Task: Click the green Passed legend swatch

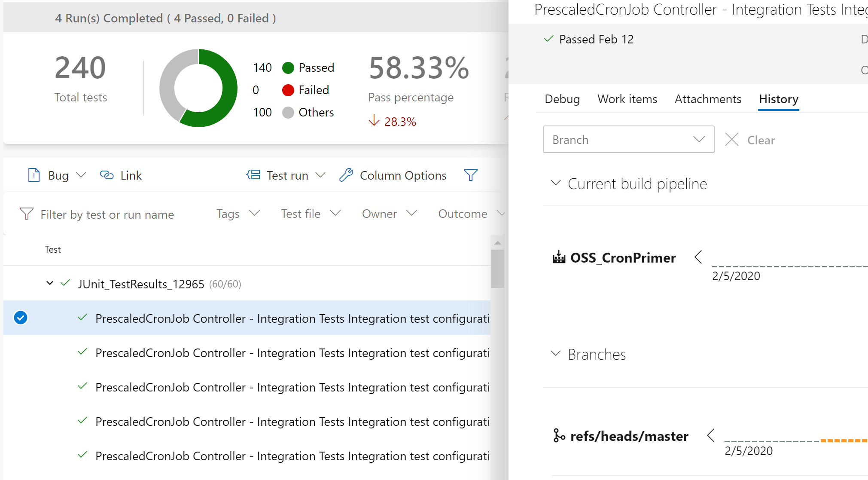Action: tap(288, 68)
